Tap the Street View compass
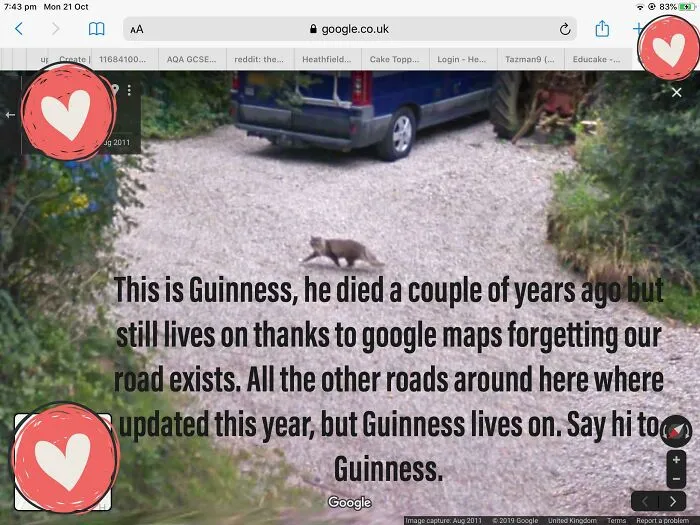The width and height of the screenshot is (700, 525). coord(676,431)
